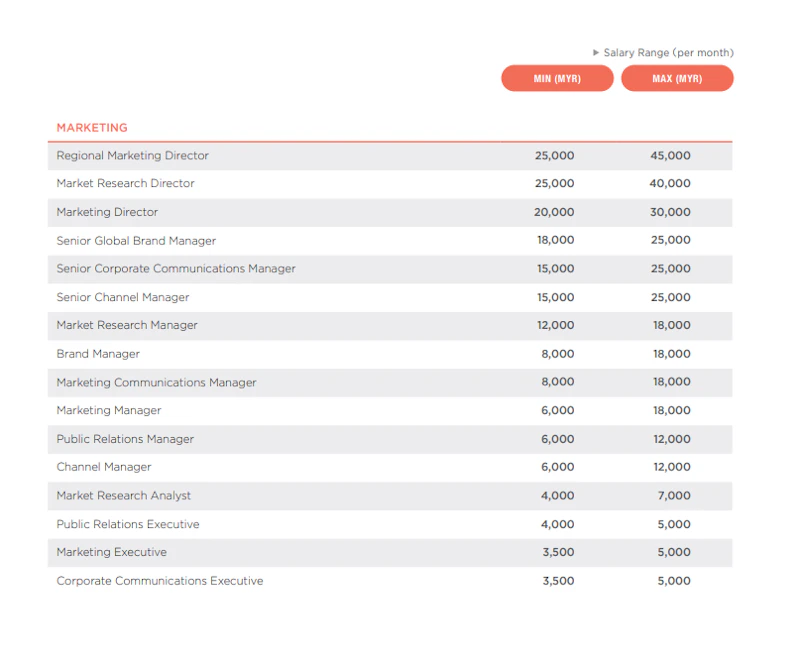800x667 pixels.
Task: Click the Channel Manager job title
Action: point(104,467)
